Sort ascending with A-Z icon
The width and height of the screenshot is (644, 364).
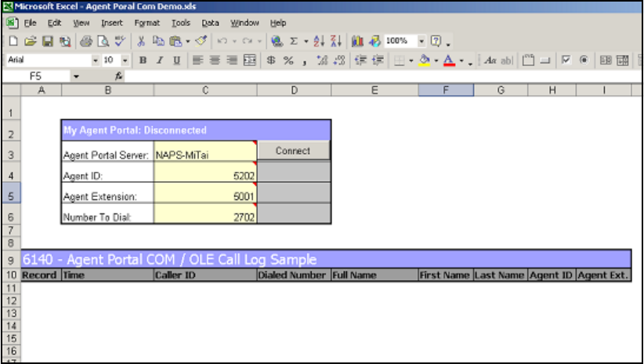319,41
